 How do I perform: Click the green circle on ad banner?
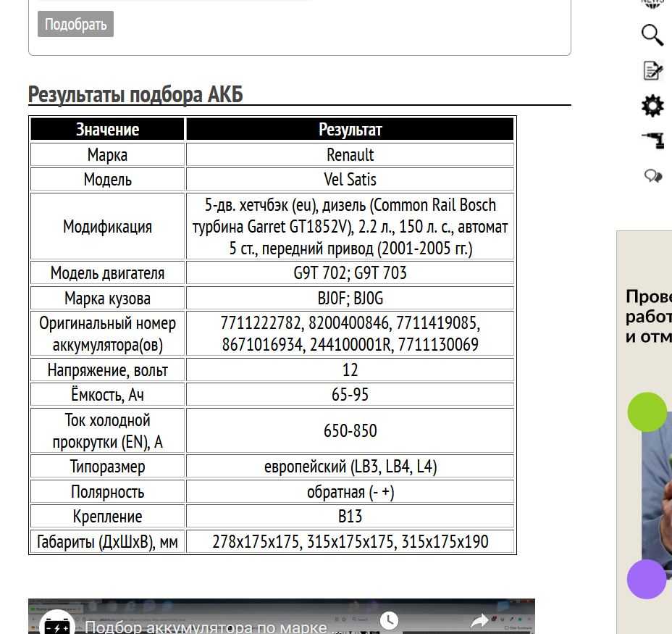[647, 412]
